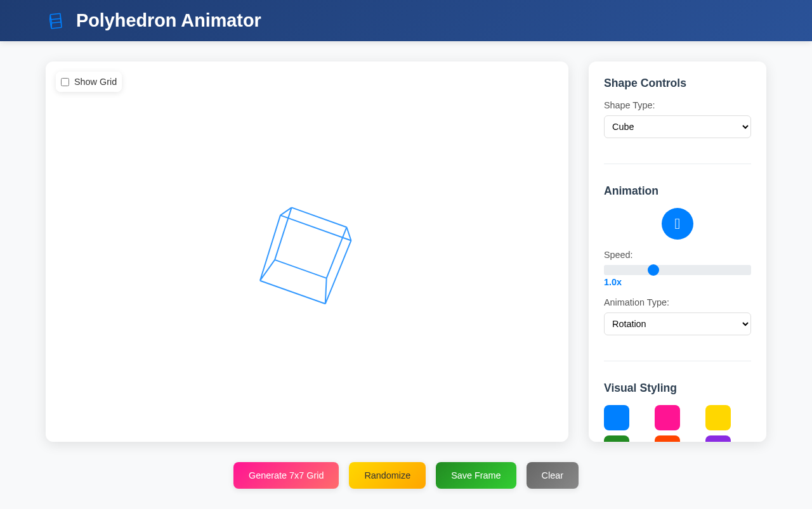Image resolution: width=812 pixels, height=509 pixels.
Task: Select the orange color swatch
Action: pos(667,441)
